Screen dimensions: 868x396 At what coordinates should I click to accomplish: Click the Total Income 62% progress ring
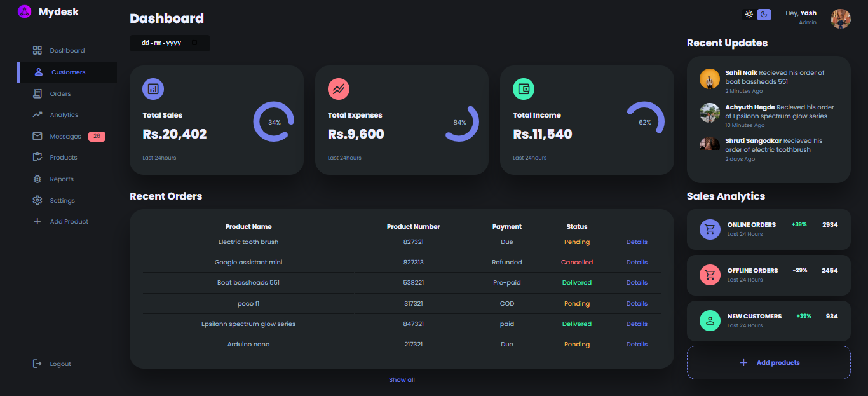[644, 121]
